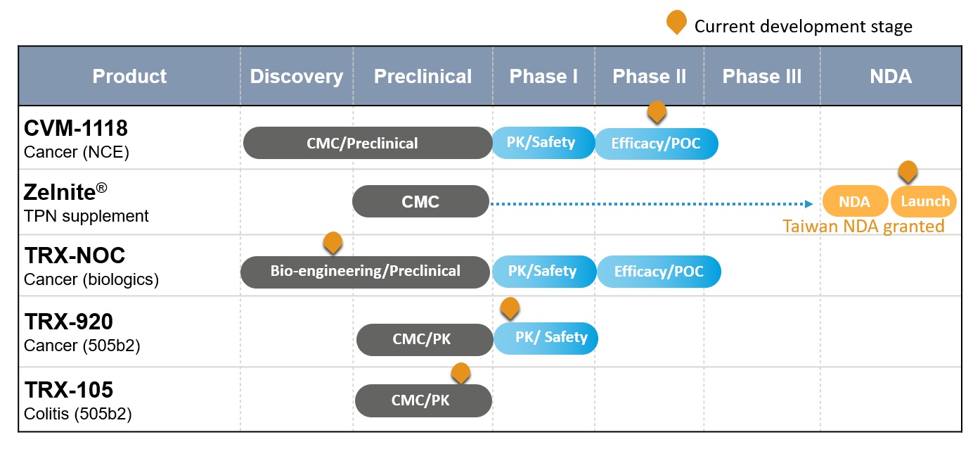Click the Bio-engineering/Preclinical bar
980x449 pixels.
coord(365,272)
